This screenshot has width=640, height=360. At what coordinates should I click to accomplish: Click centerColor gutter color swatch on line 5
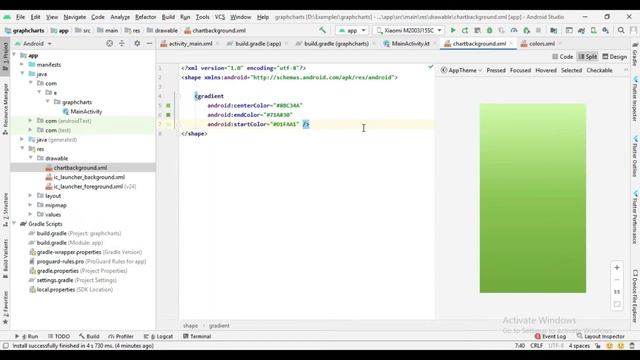pos(168,105)
